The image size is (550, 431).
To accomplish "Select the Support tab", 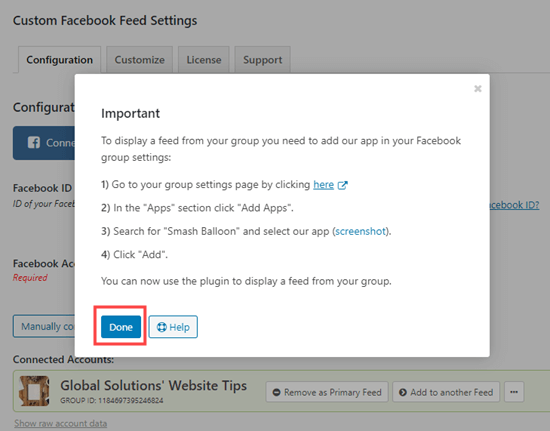I will click(262, 60).
